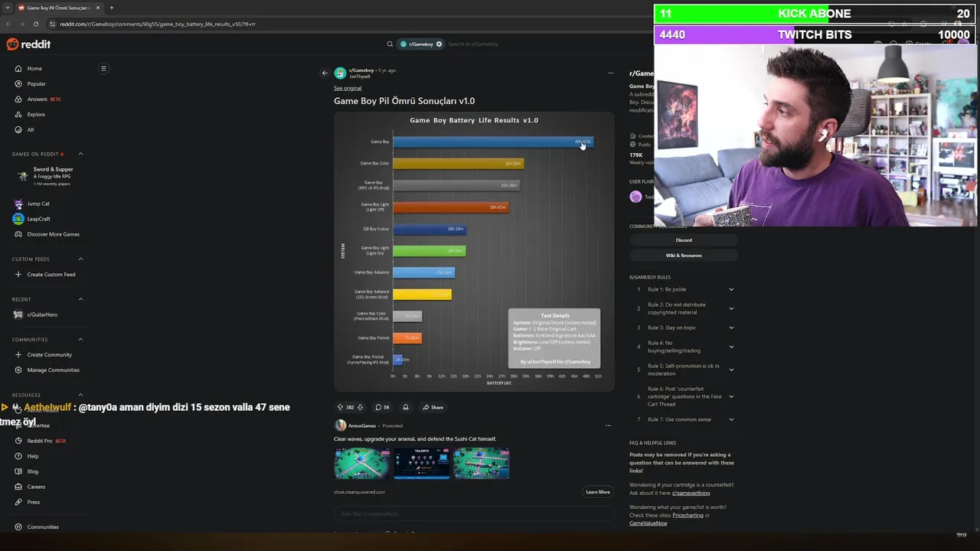
Task: Open the Press page
Action: (x=34, y=502)
